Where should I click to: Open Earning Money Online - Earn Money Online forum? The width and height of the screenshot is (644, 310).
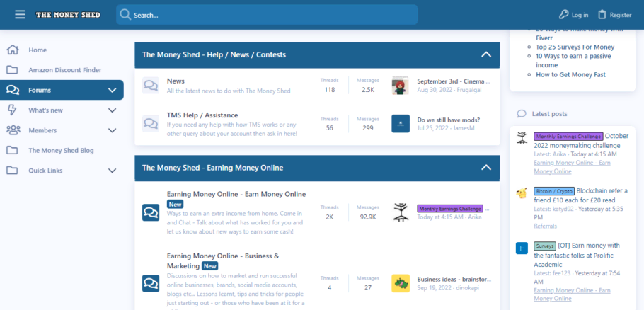236,194
